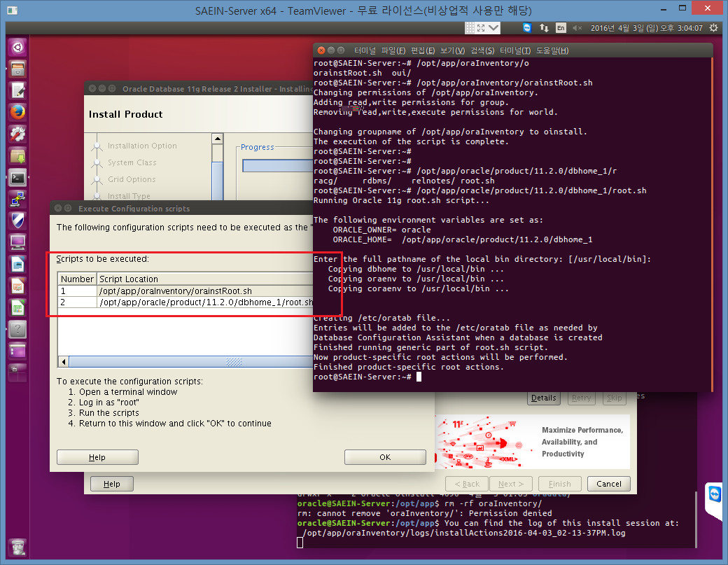Open the 편집(E) menu in terminal

423,50
